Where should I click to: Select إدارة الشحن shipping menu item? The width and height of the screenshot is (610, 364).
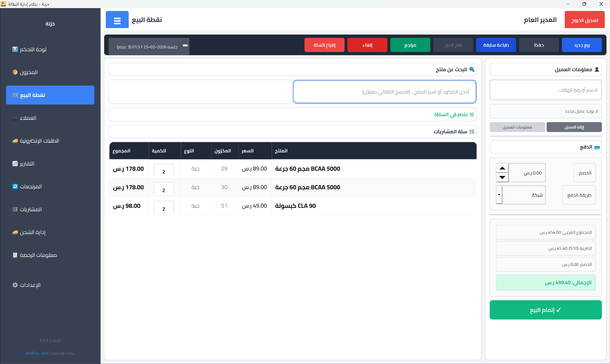(33, 232)
